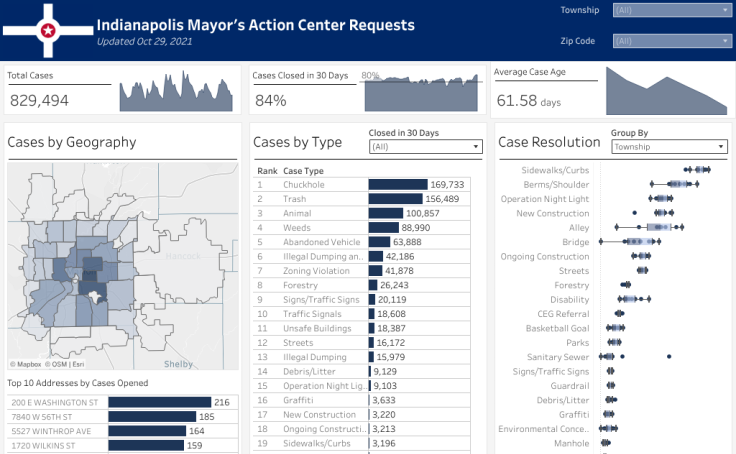
Task: Open the Township filter dropdown
Action: pos(671,10)
